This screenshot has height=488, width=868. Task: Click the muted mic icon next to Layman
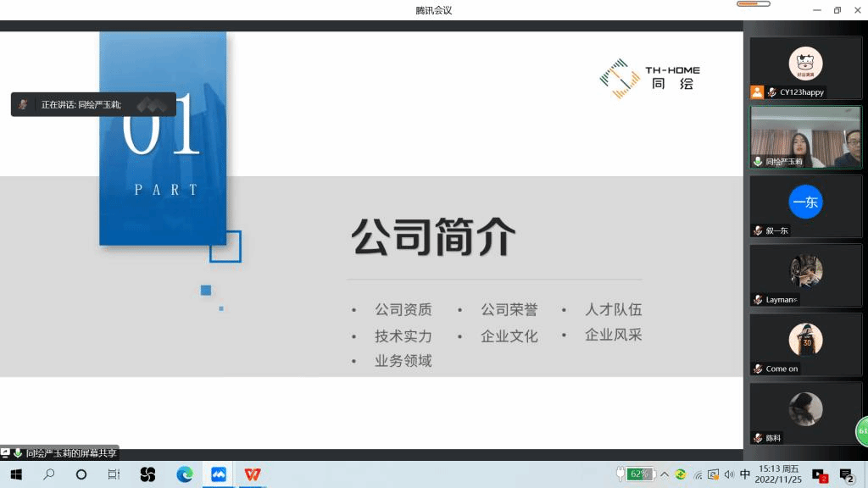pyautogui.click(x=758, y=300)
